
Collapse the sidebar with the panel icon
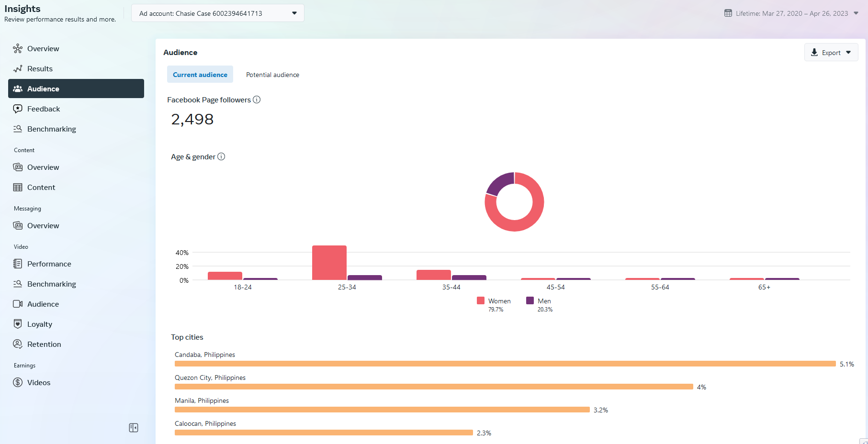(134, 428)
